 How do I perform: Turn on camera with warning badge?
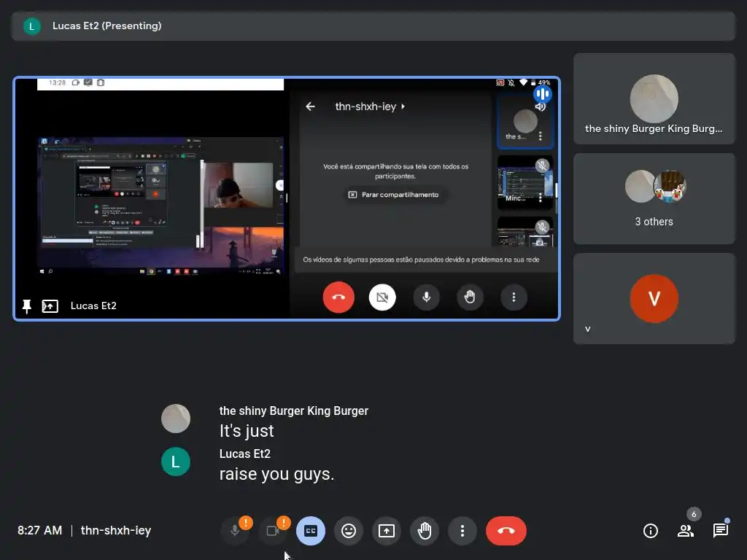tap(273, 531)
